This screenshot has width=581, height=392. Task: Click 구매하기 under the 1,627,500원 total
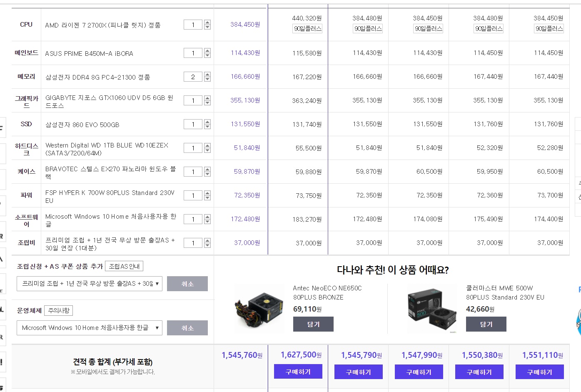(298, 372)
